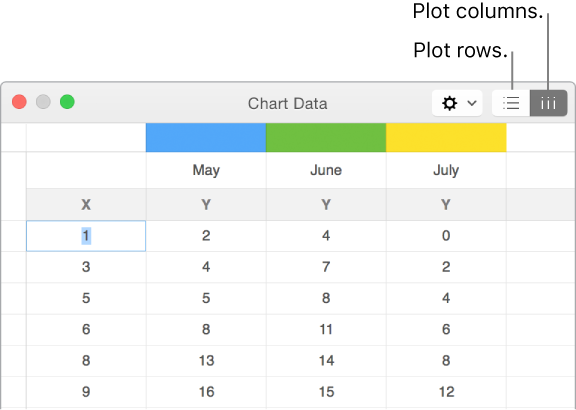Screen dimensions: 576x410
Task: Switch to Plot rows mode
Action: coord(511,103)
